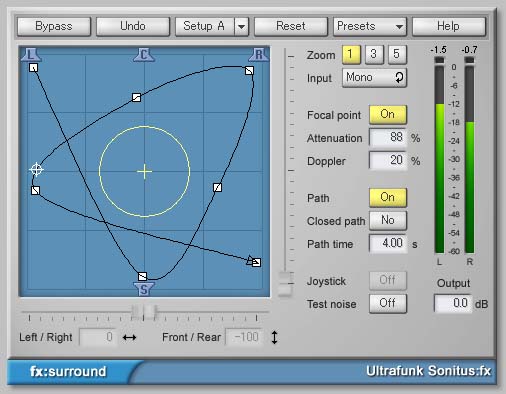Select the left path node below crosshair
Screen dimensions: 506x394
(35, 190)
